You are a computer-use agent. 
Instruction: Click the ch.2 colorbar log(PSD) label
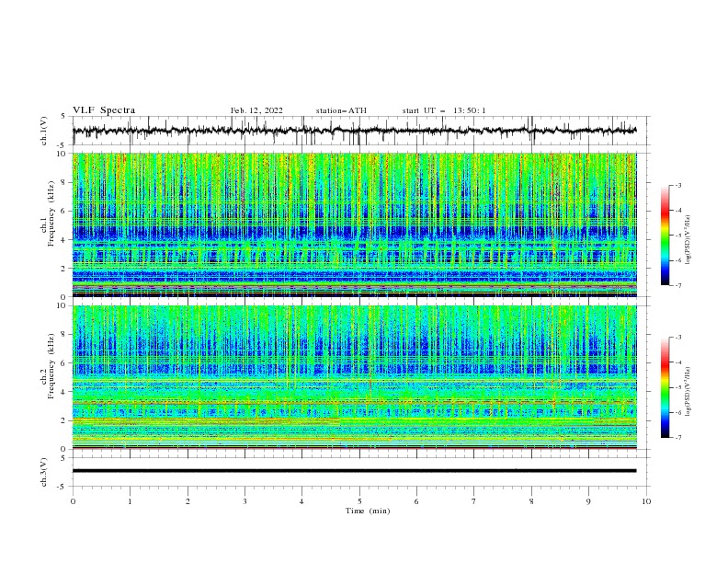(x=688, y=391)
